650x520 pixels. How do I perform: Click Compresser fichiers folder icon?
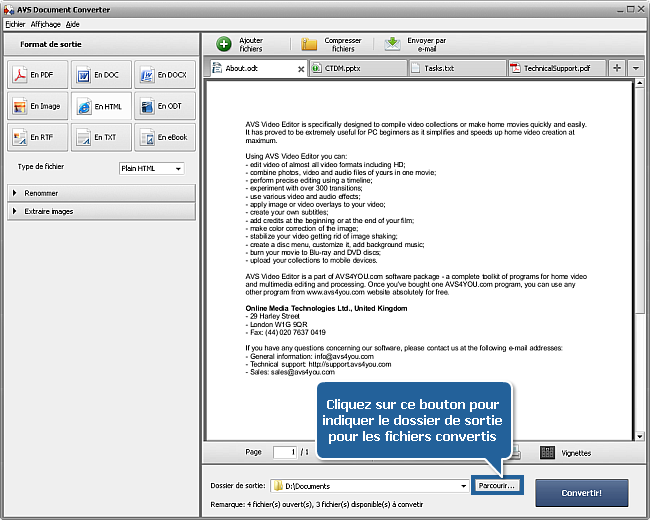(x=309, y=44)
